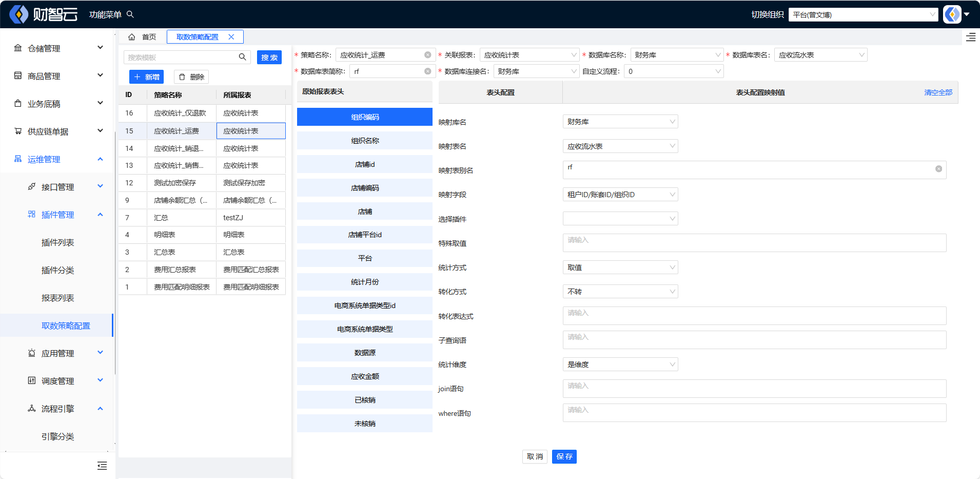Viewport: 980px width, 479px height.
Task: Click the magnifier icon in the 搜索模板 box
Action: 243,57
